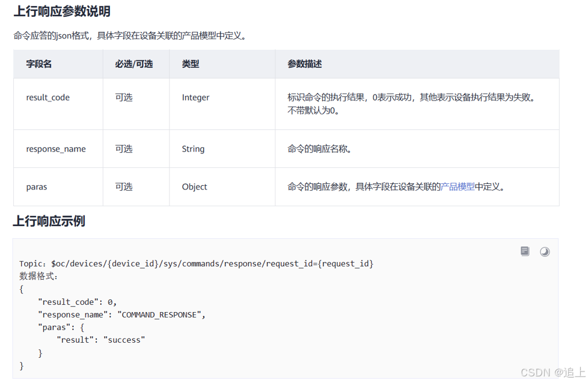
Task: Click the copy code icon in code block
Action: pos(525,251)
